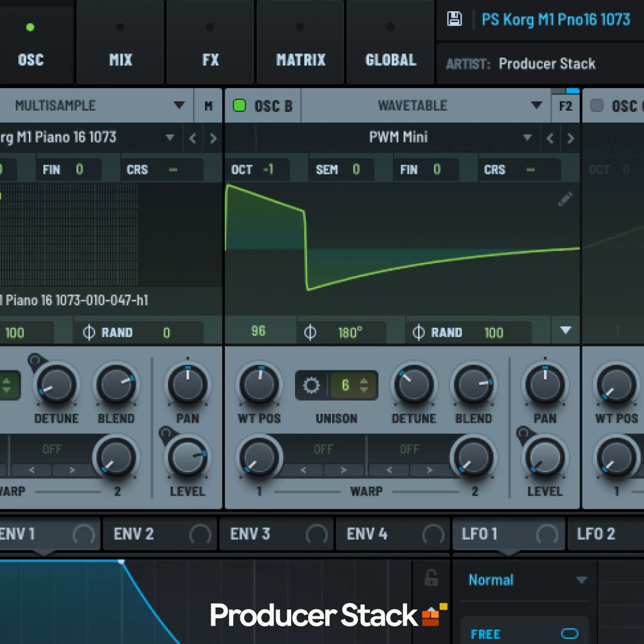
Task: Disable OSC B with green power button
Action: tap(240, 106)
